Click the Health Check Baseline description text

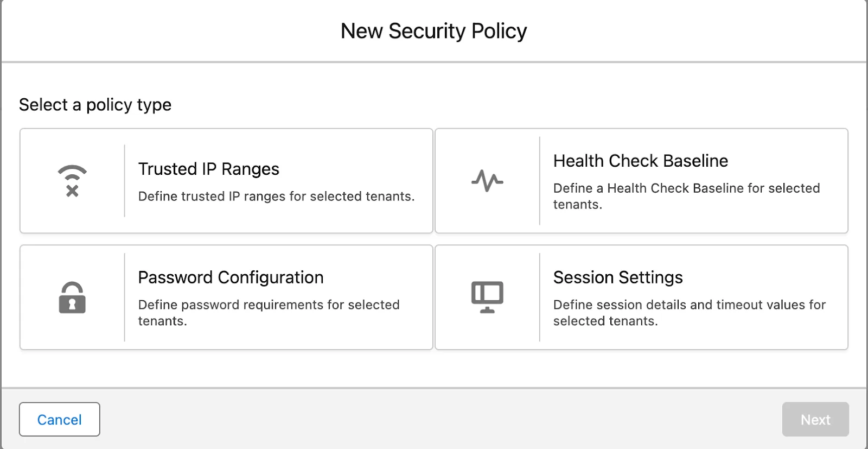tap(686, 196)
